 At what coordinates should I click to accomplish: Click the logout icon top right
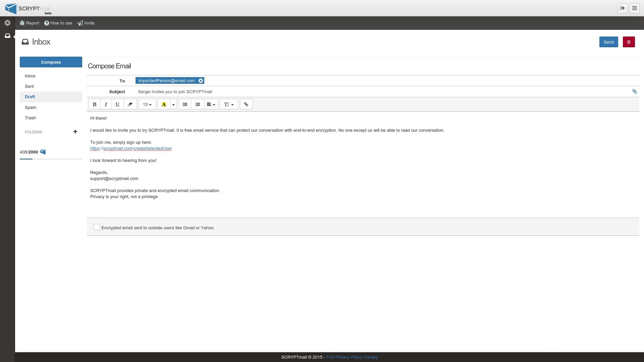(622, 8)
